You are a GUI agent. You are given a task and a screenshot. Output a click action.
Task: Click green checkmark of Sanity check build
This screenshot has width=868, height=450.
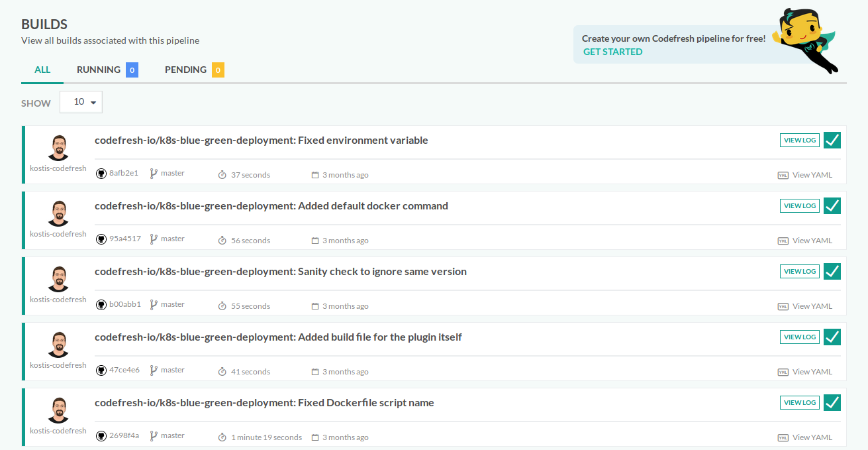pyautogui.click(x=832, y=271)
